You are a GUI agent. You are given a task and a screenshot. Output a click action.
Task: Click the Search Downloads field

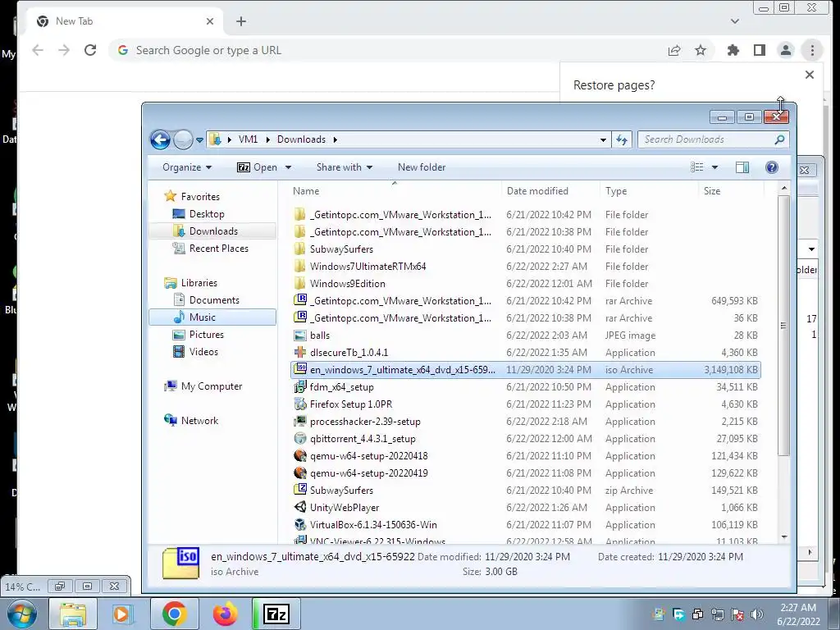(713, 139)
